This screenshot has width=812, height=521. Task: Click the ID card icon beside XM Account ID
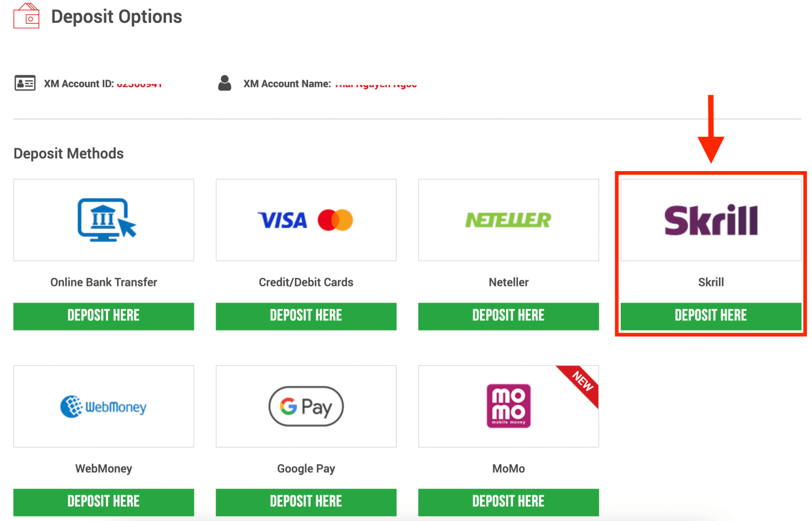pos(25,83)
